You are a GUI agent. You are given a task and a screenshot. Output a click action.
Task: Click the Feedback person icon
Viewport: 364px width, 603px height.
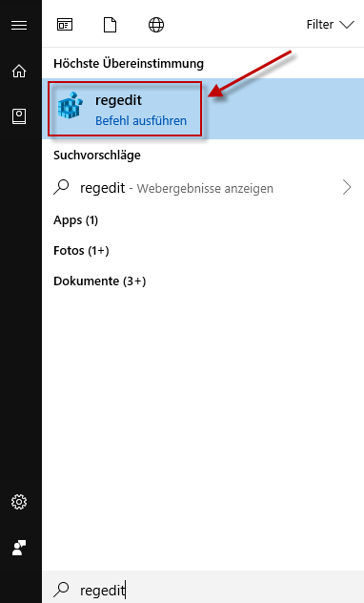[19, 548]
